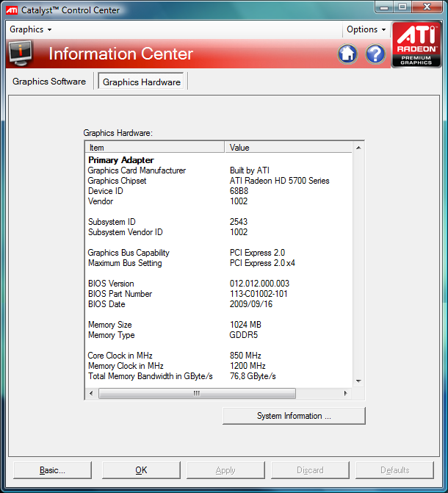Viewport: 448px width, 493px height.
Task: Click the 'PCI Express 2.0 x4' value
Action: point(262,263)
